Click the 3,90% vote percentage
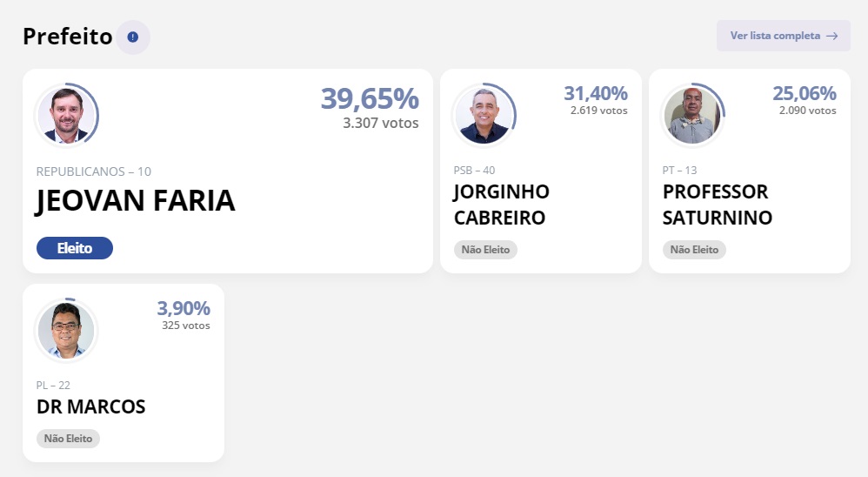 pyautogui.click(x=184, y=308)
